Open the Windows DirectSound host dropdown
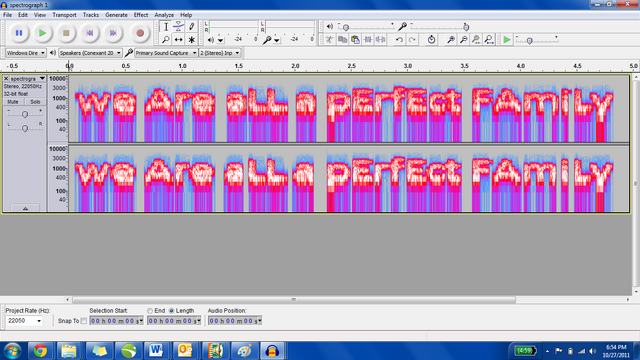The height and width of the screenshot is (360, 640). pyautogui.click(x=25, y=53)
